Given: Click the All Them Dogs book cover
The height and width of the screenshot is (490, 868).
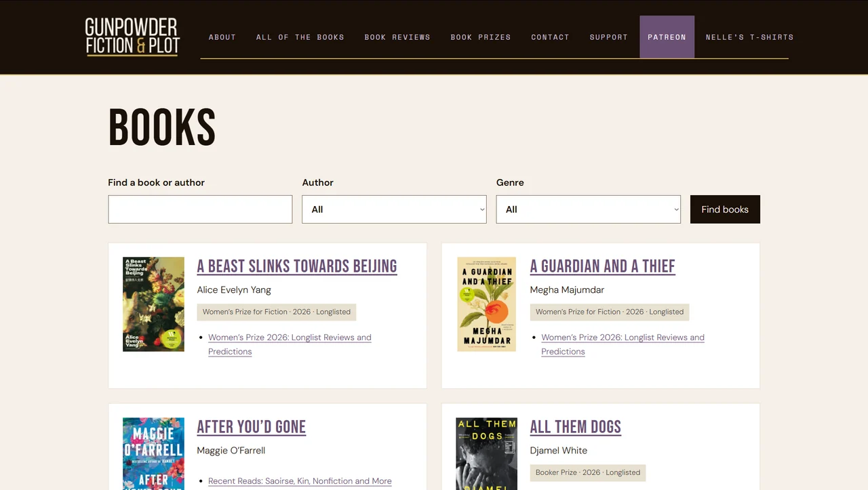Looking at the screenshot, I should coord(486,453).
